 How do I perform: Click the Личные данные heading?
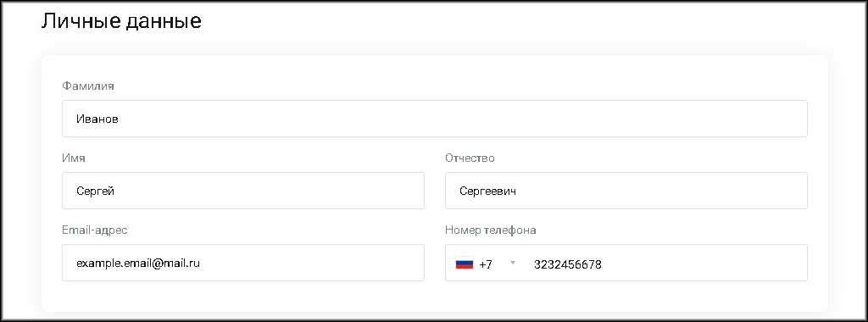121,21
